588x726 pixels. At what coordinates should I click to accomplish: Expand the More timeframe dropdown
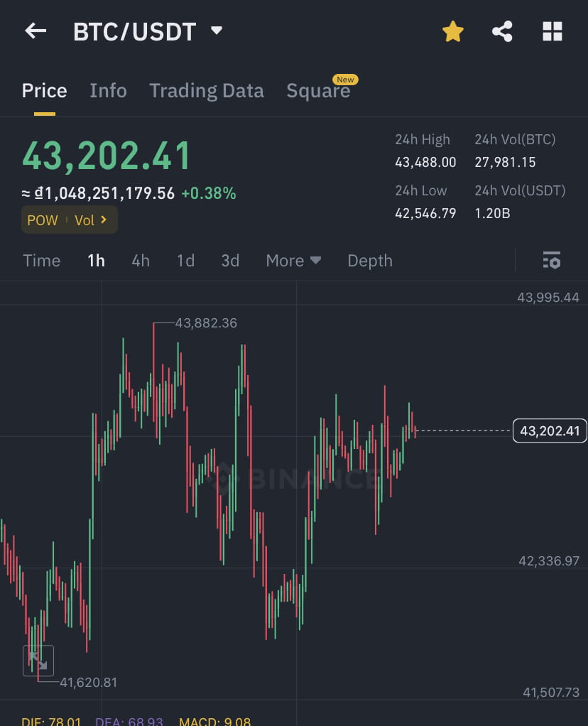(293, 261)
